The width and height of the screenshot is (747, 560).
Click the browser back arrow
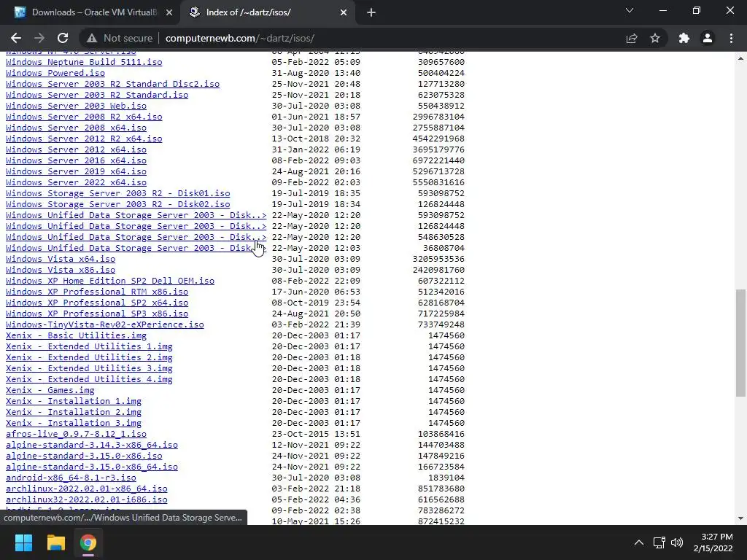(16, 38)
